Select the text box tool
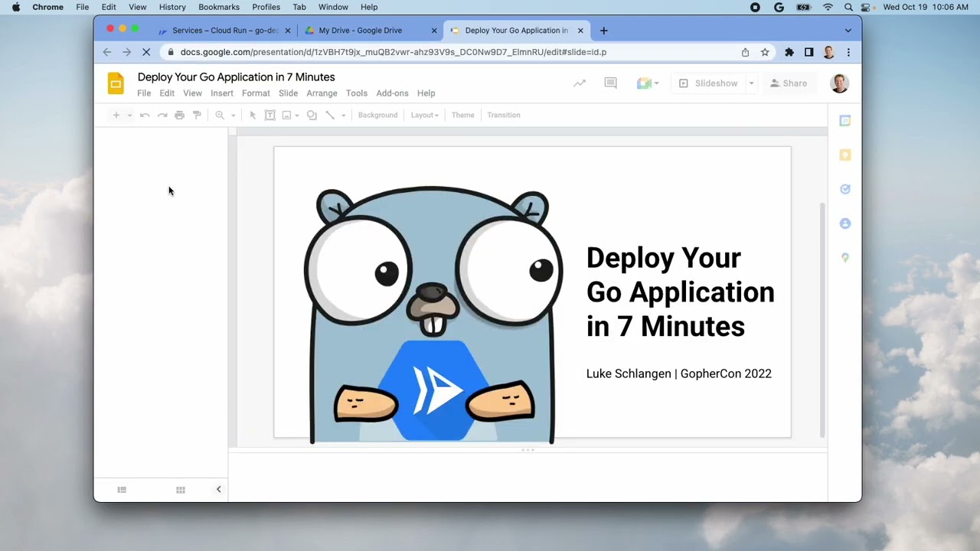This screenshot has width=980, height=551. [269, 115]
